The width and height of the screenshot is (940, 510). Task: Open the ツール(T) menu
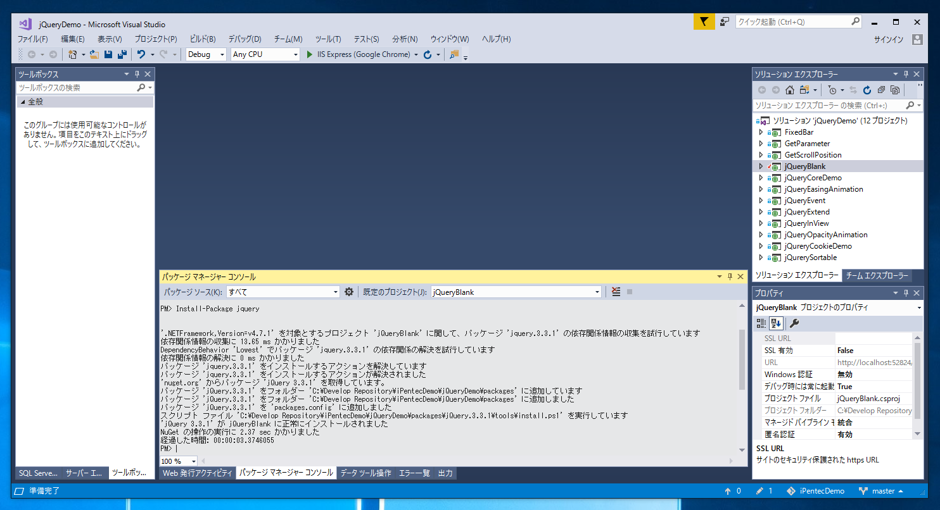328,39
